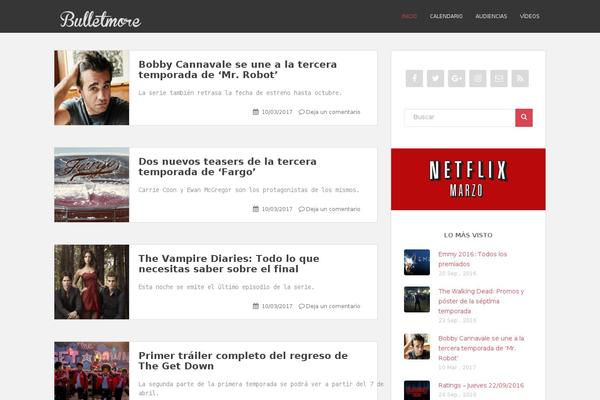Click the 'LO MÁS VISTO' heading
Screen dimensions: 600x400
468,235
